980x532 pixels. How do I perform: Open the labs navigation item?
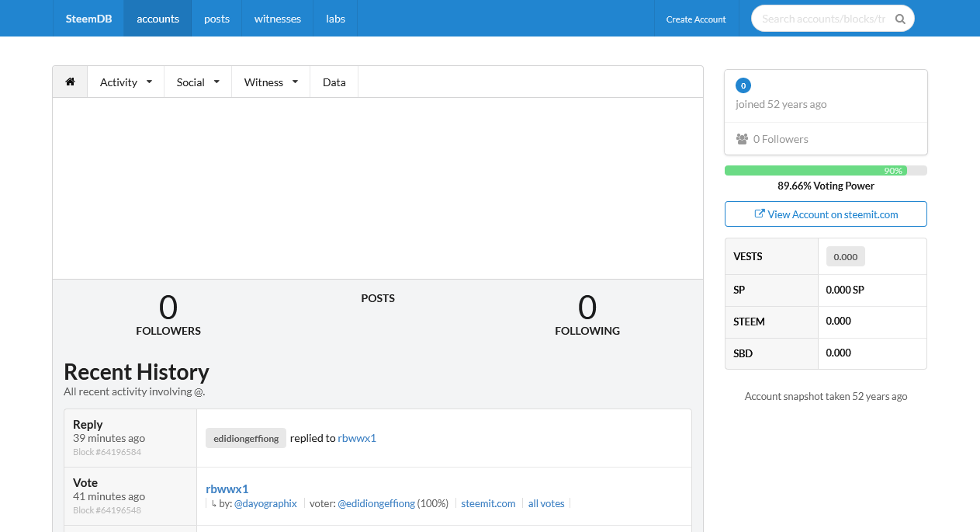[x=335, y=19]
